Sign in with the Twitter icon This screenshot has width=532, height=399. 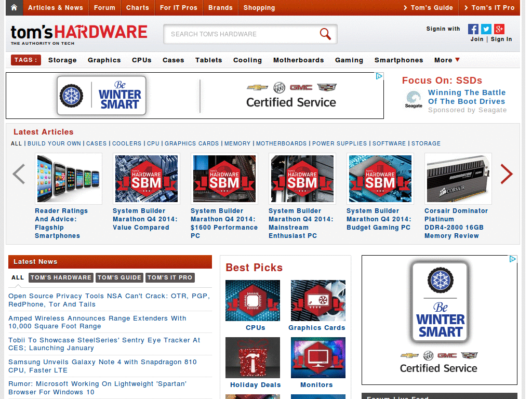(486, 29)
